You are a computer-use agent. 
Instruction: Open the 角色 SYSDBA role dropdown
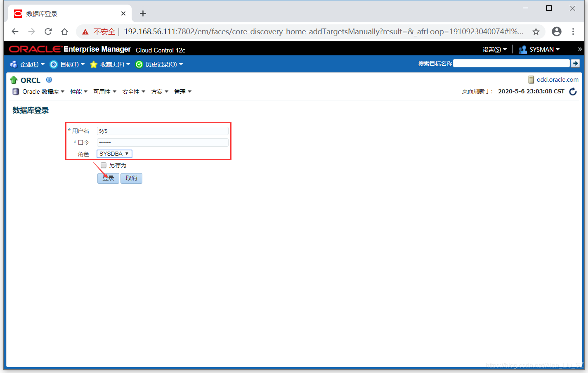[114, 154]
